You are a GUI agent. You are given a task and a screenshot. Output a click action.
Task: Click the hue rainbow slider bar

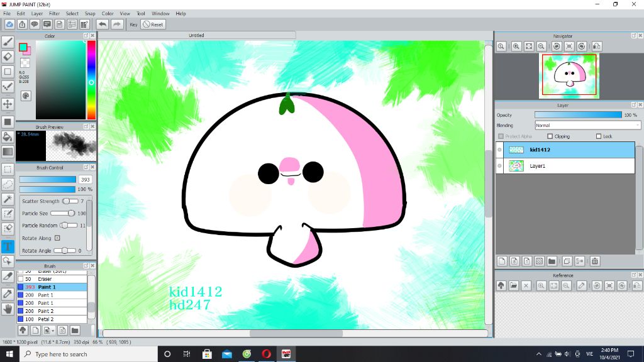click(91, 80)
